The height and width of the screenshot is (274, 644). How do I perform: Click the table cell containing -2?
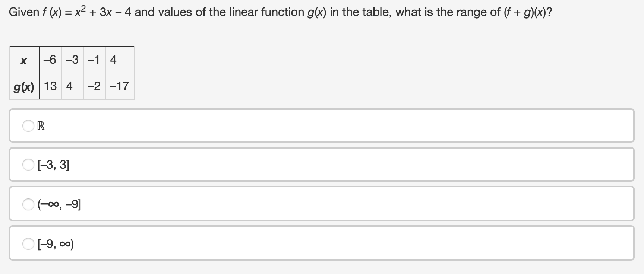point(94,86)
